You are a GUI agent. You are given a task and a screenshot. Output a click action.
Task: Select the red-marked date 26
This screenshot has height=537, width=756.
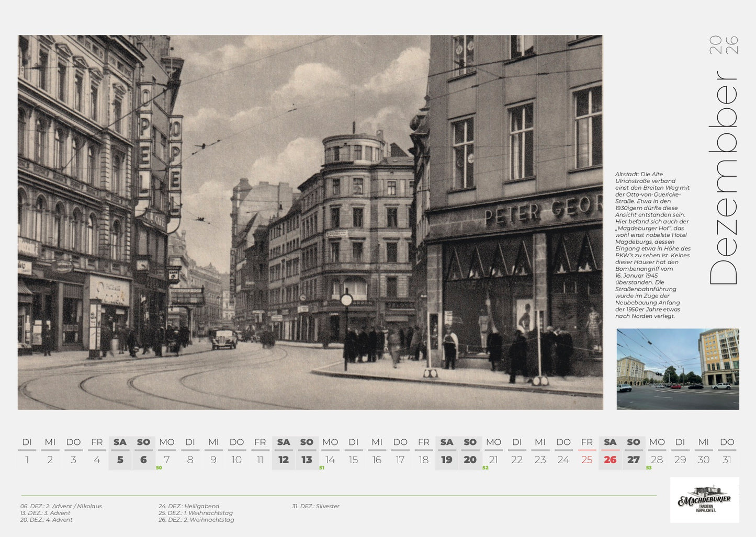pos(610,460)
